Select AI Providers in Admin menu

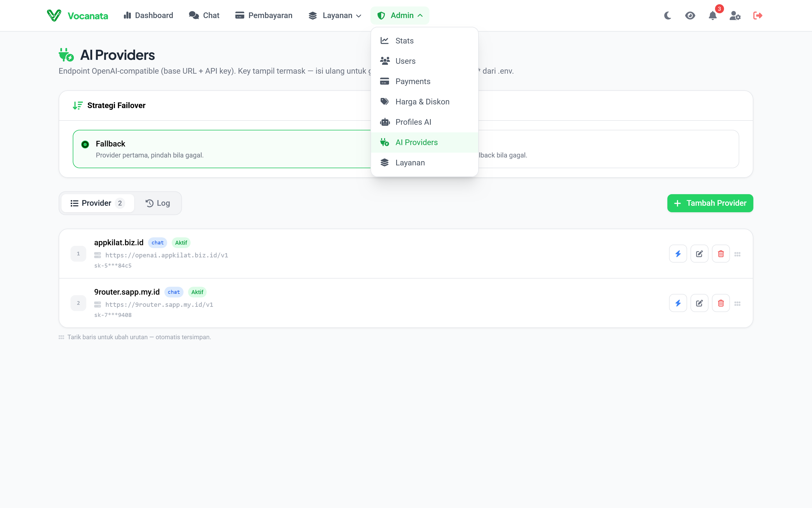tap(424, 142)
